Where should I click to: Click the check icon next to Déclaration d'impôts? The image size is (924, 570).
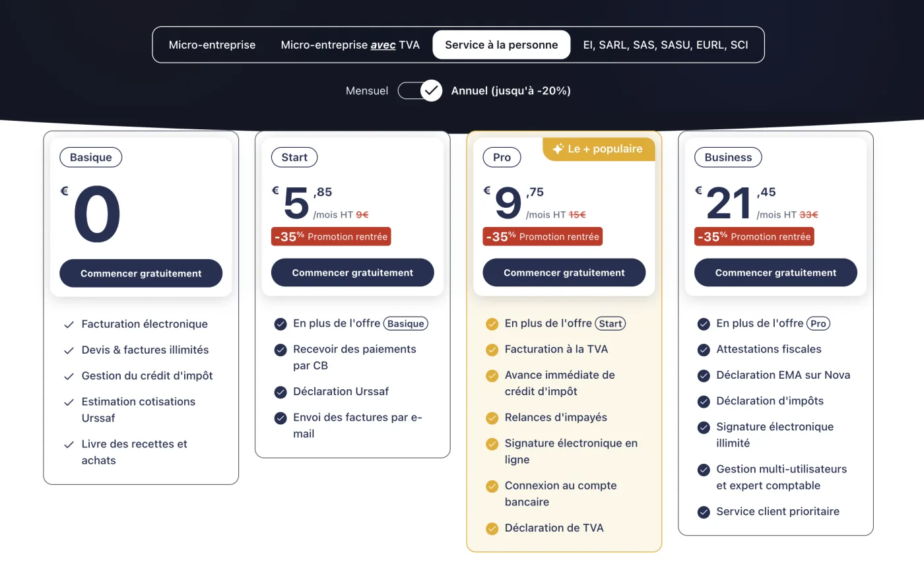coord(704,401)
